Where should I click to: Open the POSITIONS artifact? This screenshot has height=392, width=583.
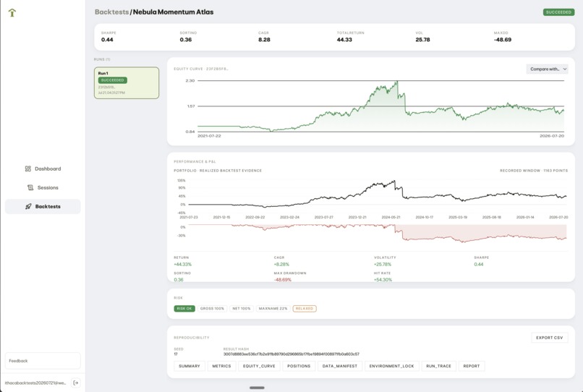click(299, 366)
